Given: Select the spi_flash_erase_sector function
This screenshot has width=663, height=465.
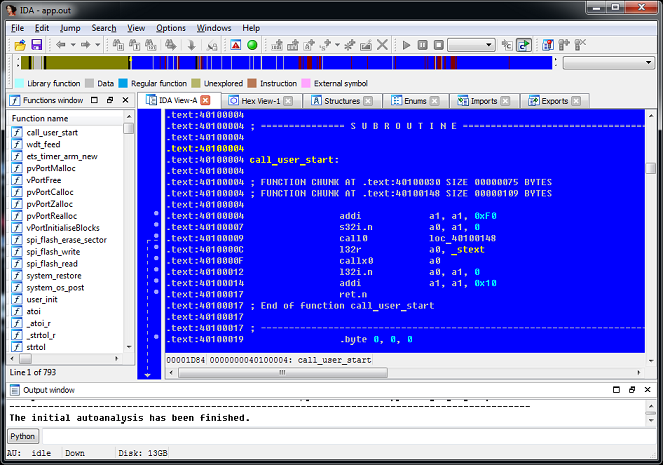Looking at the screenshot, I should pyautogui.click(x=66, y=240).
